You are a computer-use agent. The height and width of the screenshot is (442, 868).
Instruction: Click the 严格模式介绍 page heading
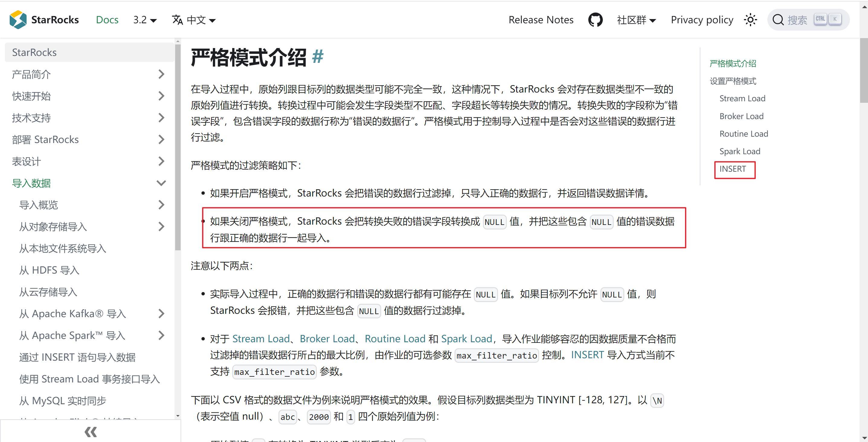[248, 57]
